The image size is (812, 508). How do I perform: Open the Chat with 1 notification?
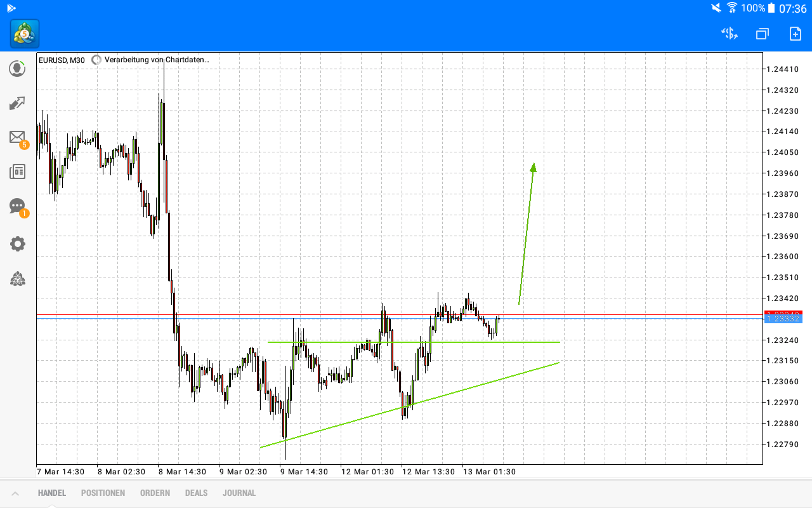click(17, 206)
